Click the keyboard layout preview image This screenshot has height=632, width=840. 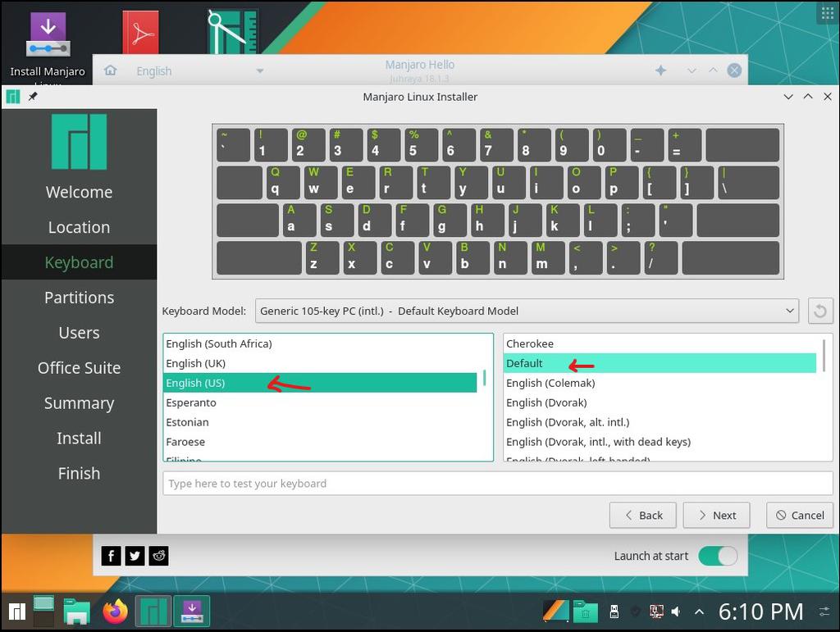point(498,202)
